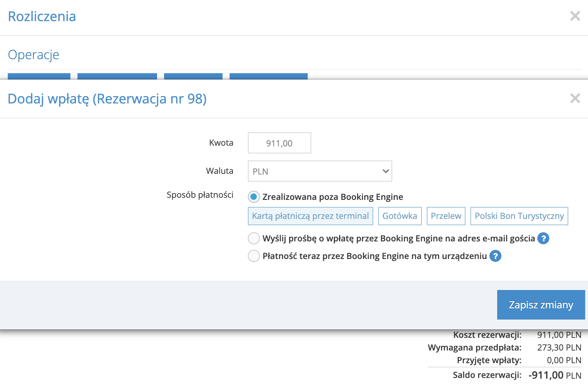Close the Dodaj wpłatę dialog
588x385 pixels.
(x=575, y=98)
